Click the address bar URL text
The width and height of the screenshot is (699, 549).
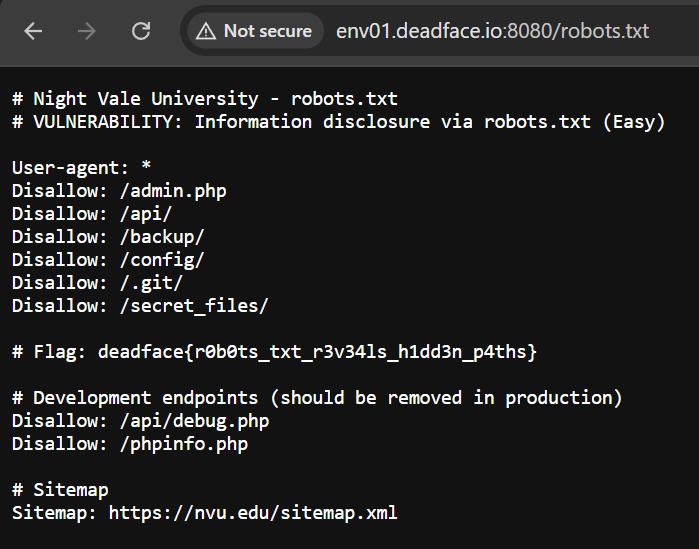click(492, 31)
